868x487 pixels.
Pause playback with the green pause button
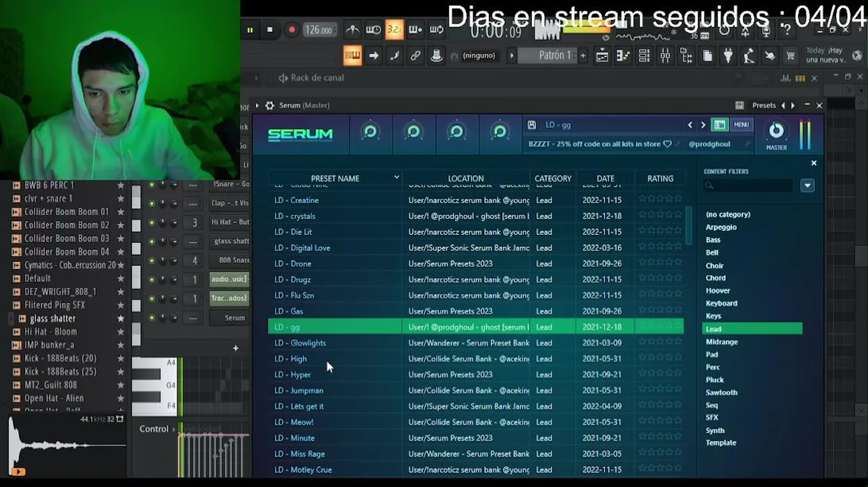(250, 30)
